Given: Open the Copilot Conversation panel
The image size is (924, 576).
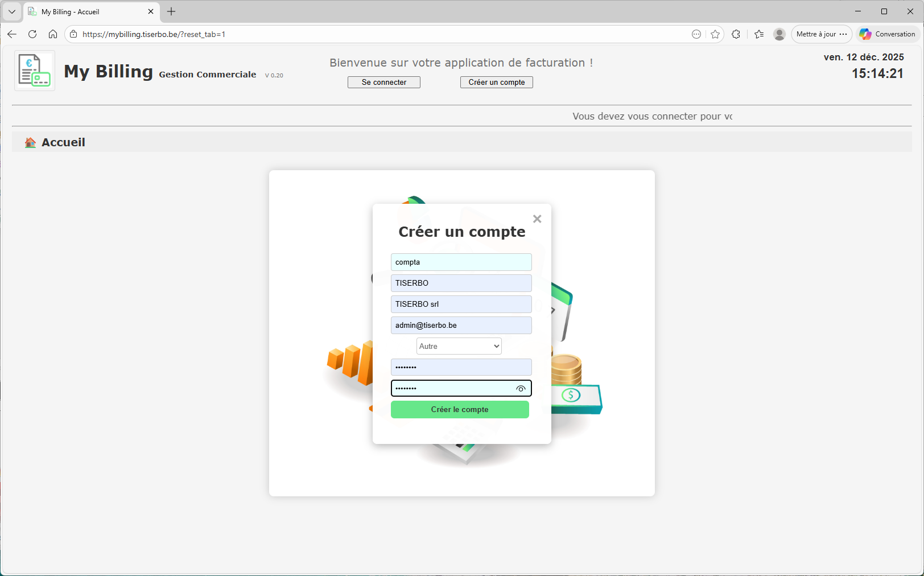Looking at the screenshot, I should (x=886, y=34).
